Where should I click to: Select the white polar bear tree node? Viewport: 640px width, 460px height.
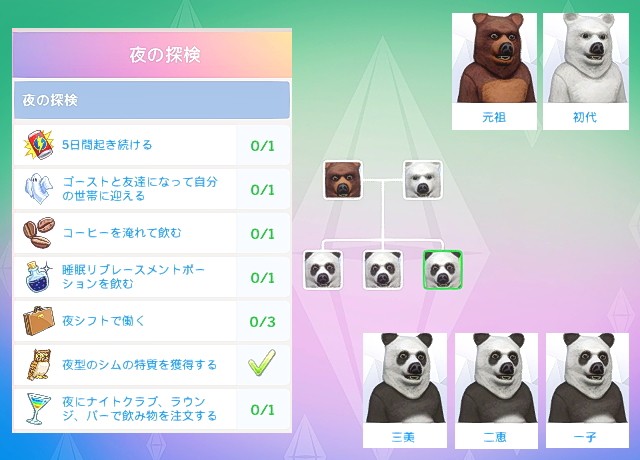tap(422, 180)
